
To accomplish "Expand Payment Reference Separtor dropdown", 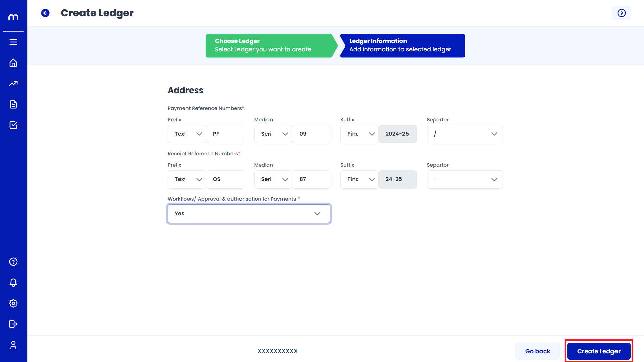I will (x=465, y=134).
